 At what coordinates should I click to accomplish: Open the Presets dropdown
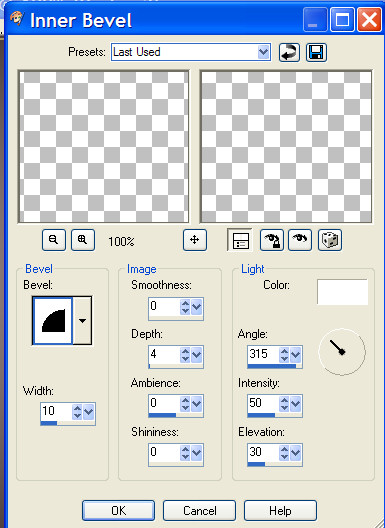point(264,52)
